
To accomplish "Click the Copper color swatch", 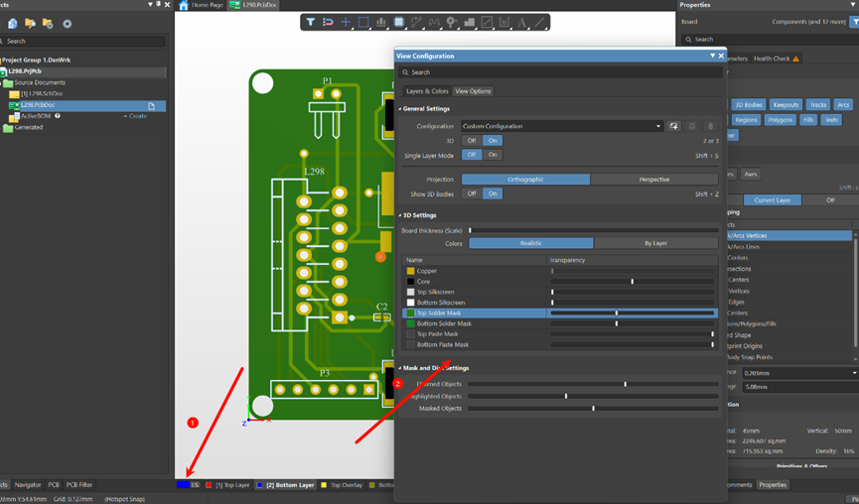I will [410, 272].
